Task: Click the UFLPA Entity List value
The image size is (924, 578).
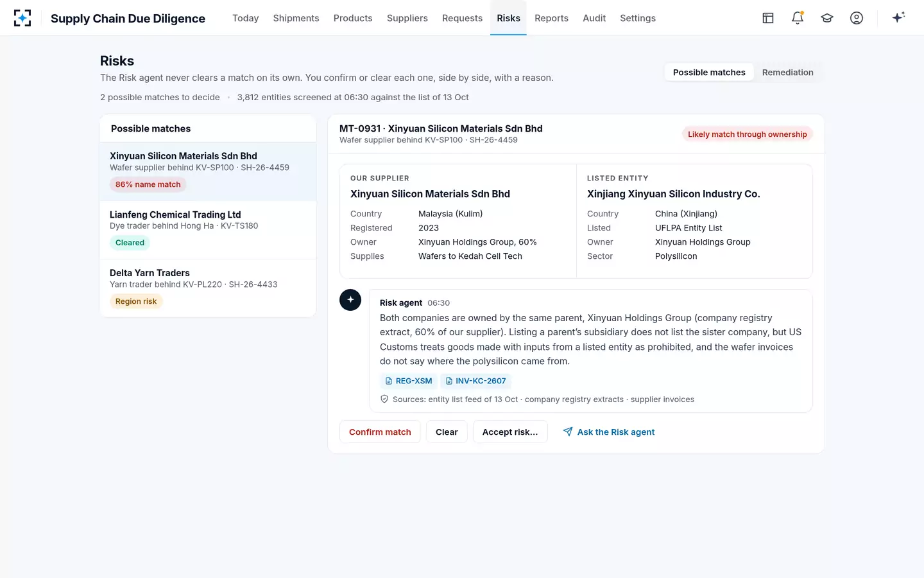Action: click(689, 228)
